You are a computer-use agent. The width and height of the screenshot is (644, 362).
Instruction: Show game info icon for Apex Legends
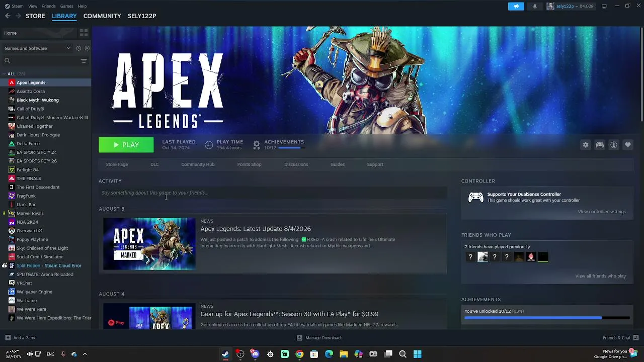[614, 145]
